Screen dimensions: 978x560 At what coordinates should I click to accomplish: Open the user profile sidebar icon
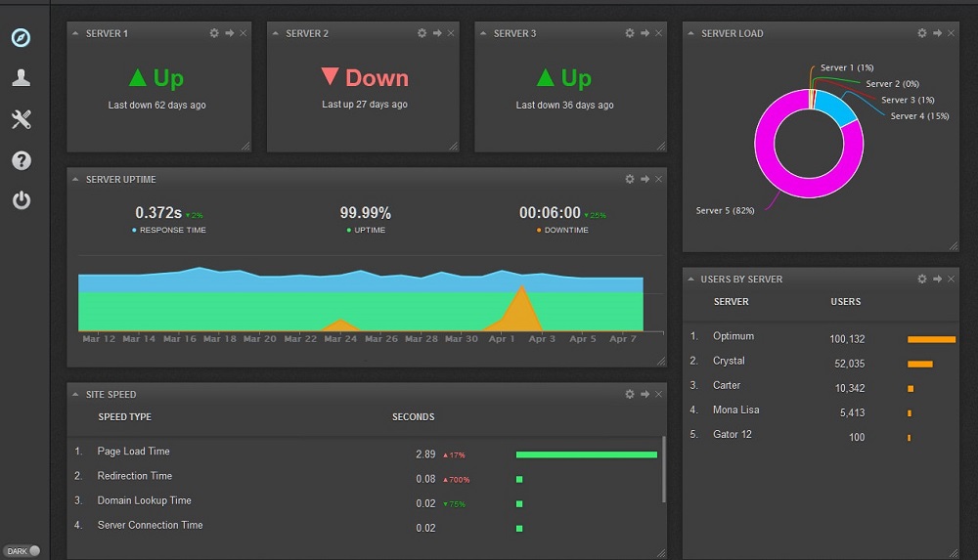click(21, 78)
